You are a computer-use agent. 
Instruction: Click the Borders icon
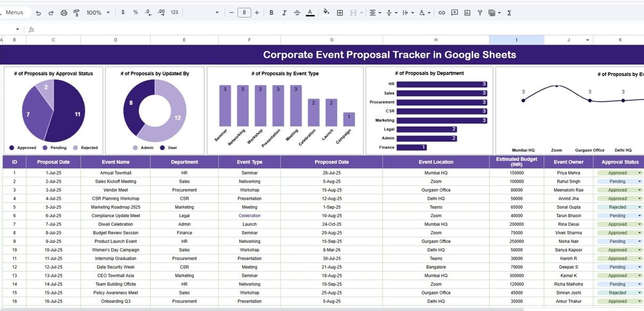[340, 13]
